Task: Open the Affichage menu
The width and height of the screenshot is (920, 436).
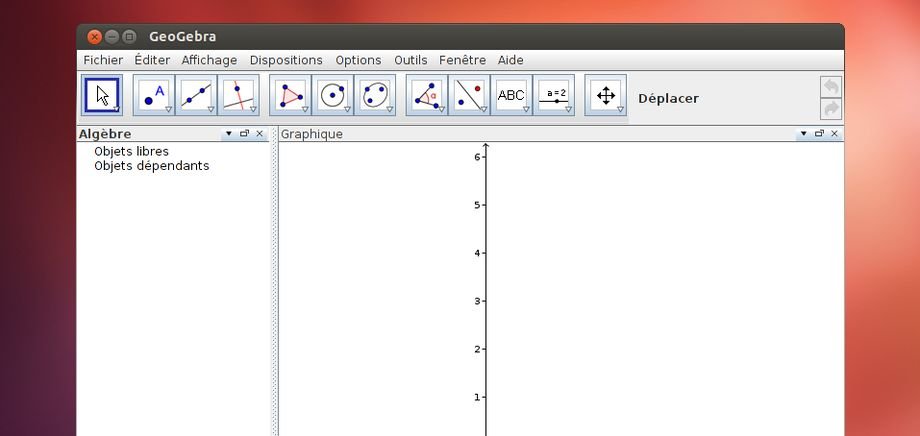Action: 209,60
